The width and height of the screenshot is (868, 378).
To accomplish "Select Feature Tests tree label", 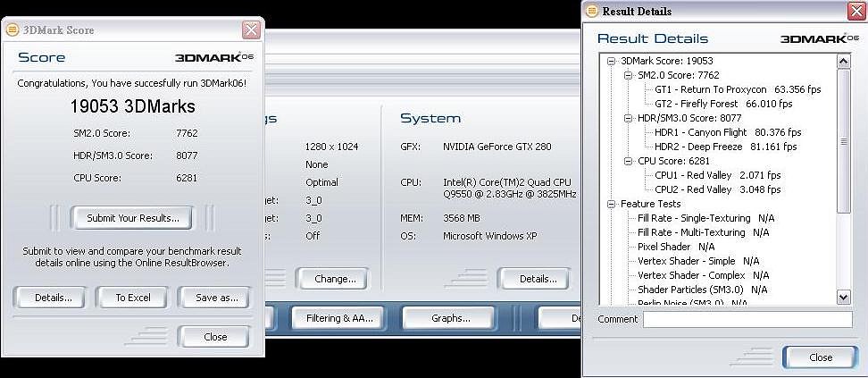I will point(650,204).
